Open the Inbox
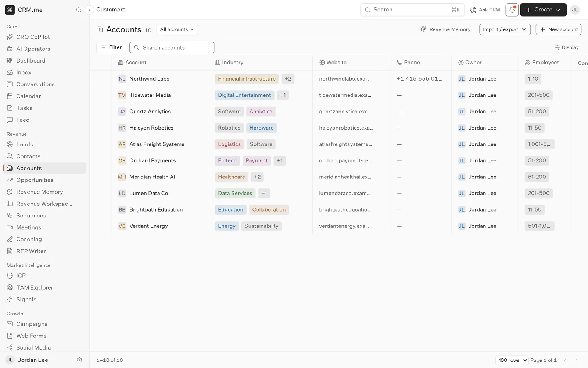The image size is (588, 368). tap(45, 72)
